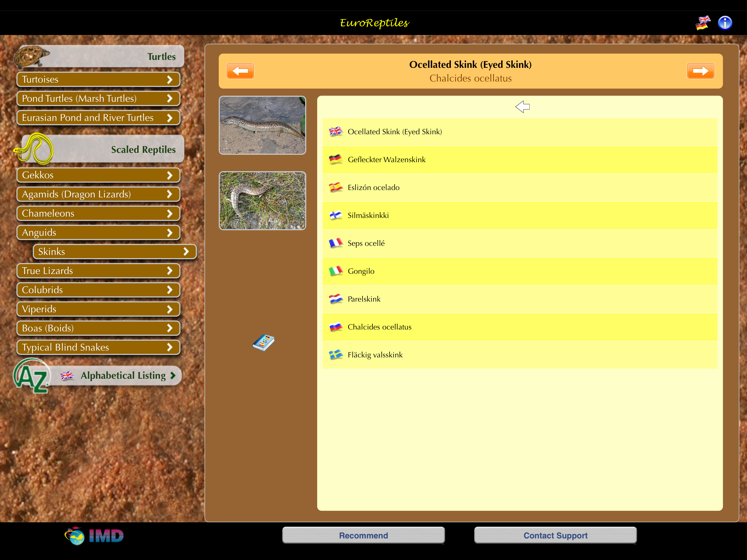Expand the Boas (Boids) chevron
This screenshot has width=747, height=560.
tap(170, 328)
